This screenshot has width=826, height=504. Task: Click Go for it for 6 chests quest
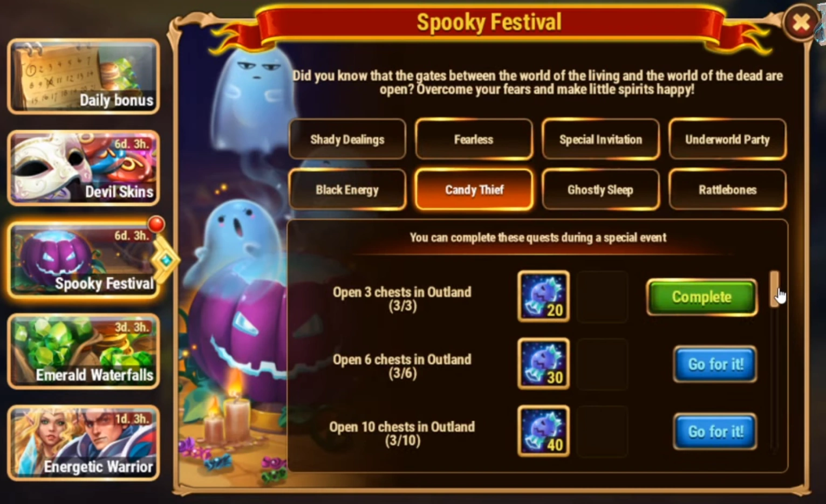pos(715,364)
